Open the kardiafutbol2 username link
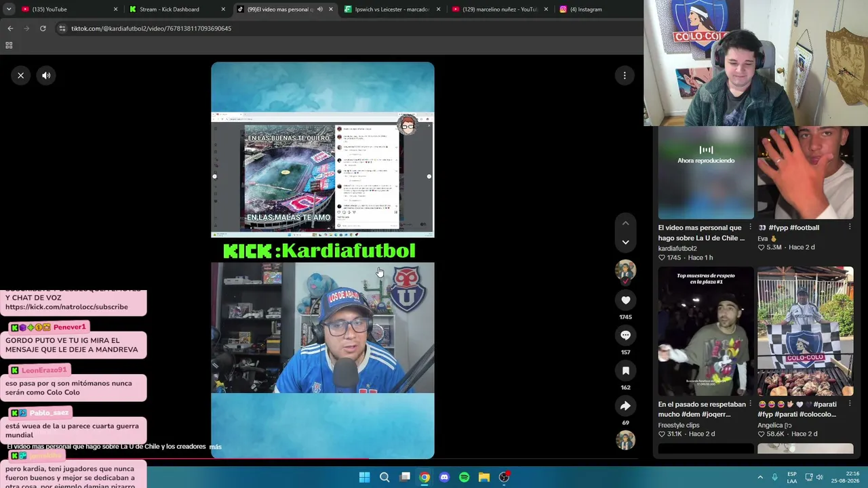Viewport: 868px width, 488px height. pyautogui.click(x=677, y=248)
